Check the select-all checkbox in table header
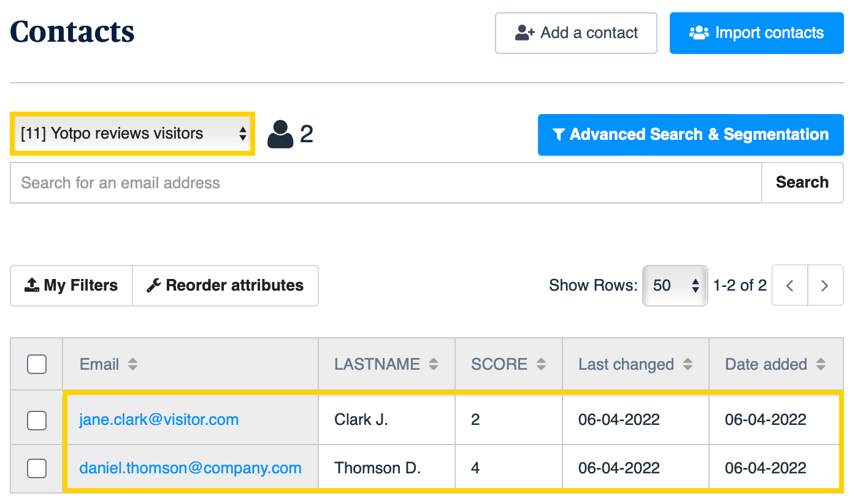855x504 pixels. click(36, 364)
